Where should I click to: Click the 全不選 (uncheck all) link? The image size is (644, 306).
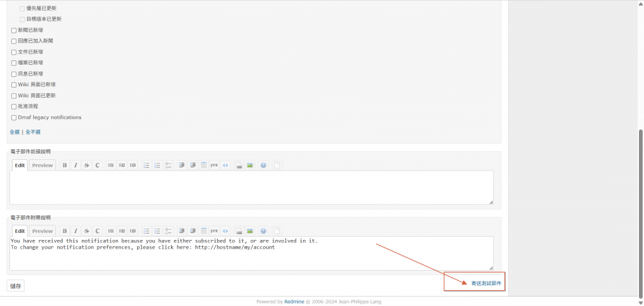click(x=33, y=132)
